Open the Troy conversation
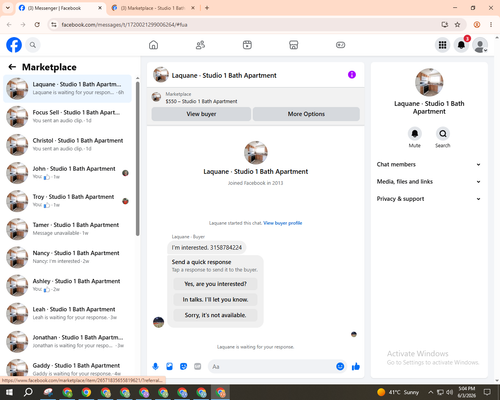Image resolution: width=500 pixels, height=400 pixels. [x=67, y=201]
